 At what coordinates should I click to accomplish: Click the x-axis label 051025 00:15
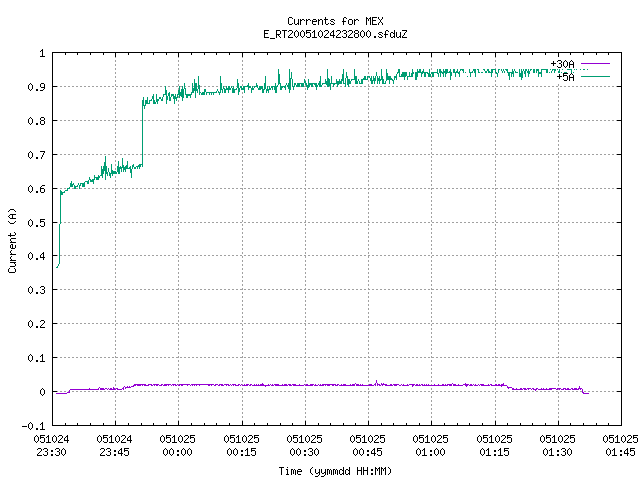coord(242,446)
